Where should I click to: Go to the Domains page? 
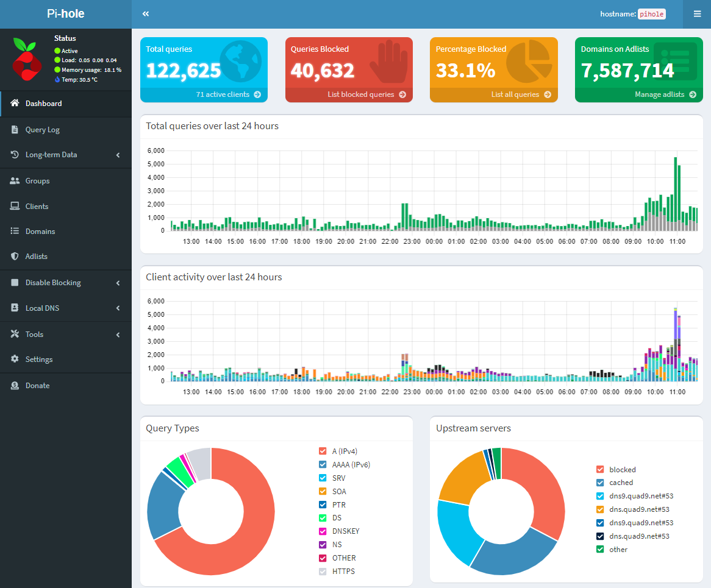[x=40, y=232]
